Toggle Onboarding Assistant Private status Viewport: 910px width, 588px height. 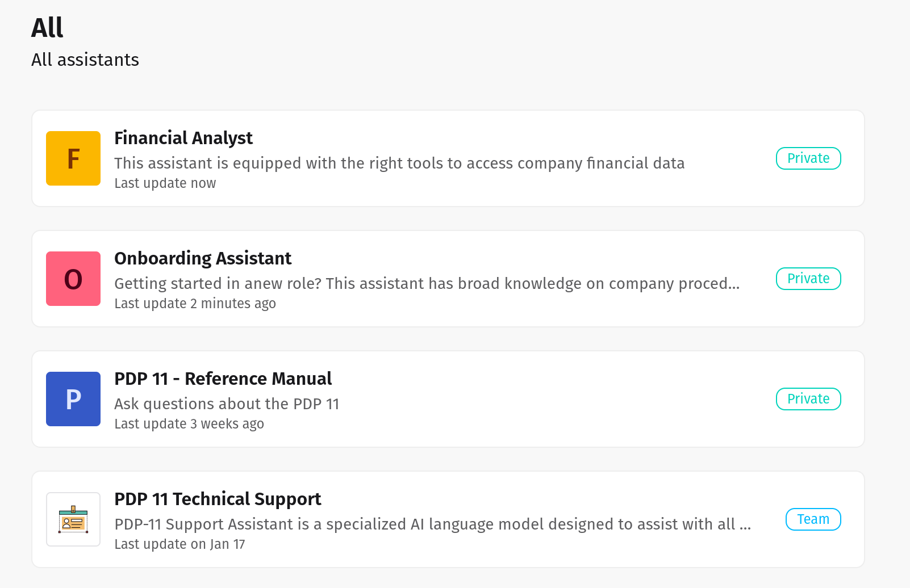click(x=808, y=279)
